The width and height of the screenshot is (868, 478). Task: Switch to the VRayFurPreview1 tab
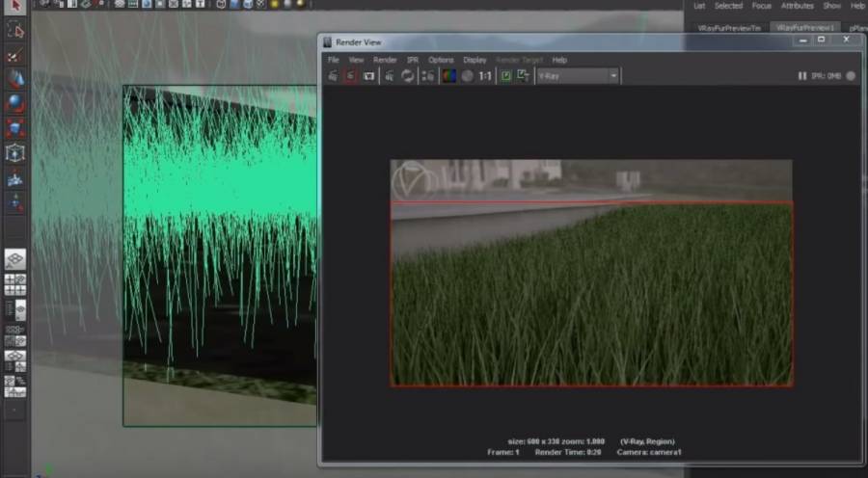click(805, 28)
